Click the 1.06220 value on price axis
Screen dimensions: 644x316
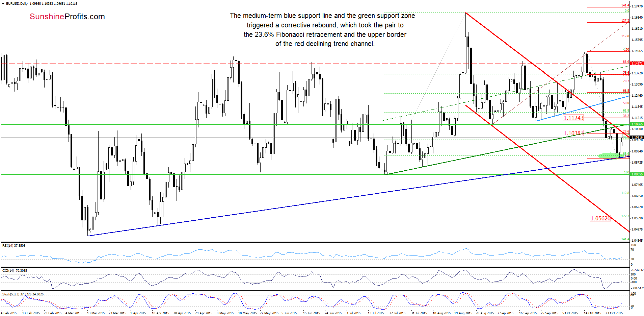coord(637,207)
